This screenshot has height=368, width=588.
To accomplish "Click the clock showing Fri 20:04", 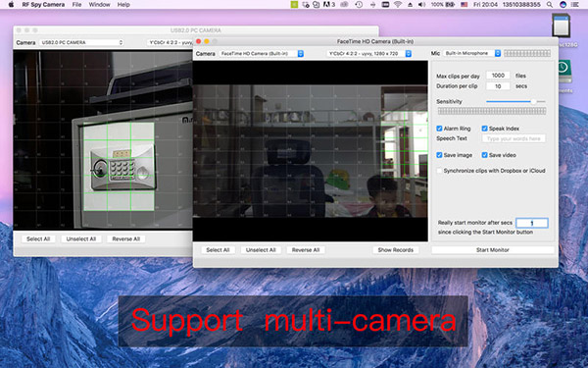I will coord(485,5).
